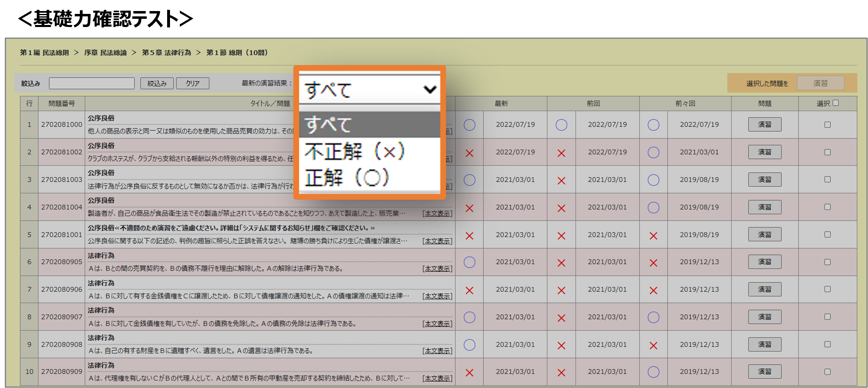Click the 最新 correct circle icon in row 6

point(469,262)
